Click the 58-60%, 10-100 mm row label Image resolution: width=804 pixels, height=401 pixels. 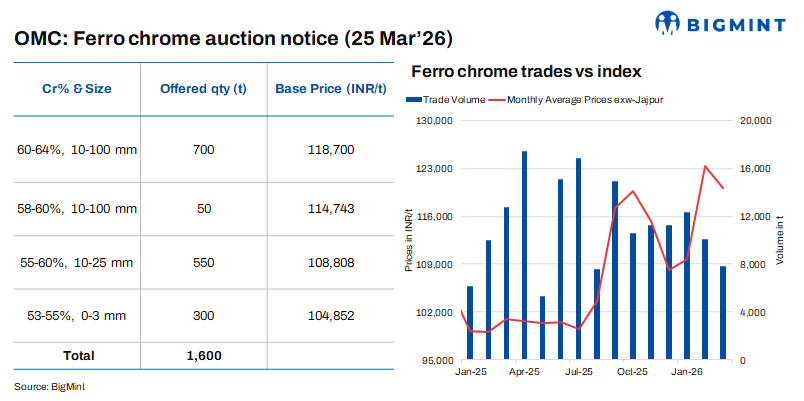[78, 208]
